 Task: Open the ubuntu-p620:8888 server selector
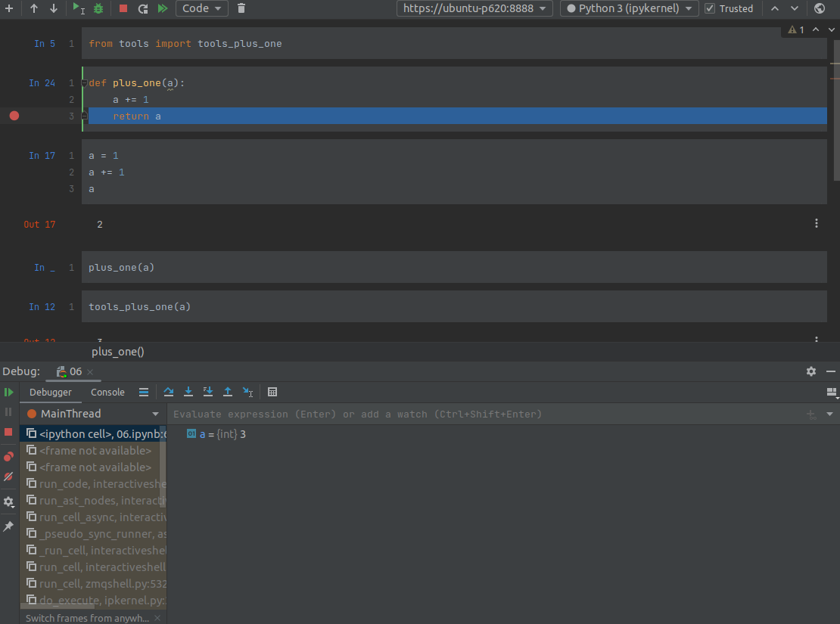(x=474, y=8)
